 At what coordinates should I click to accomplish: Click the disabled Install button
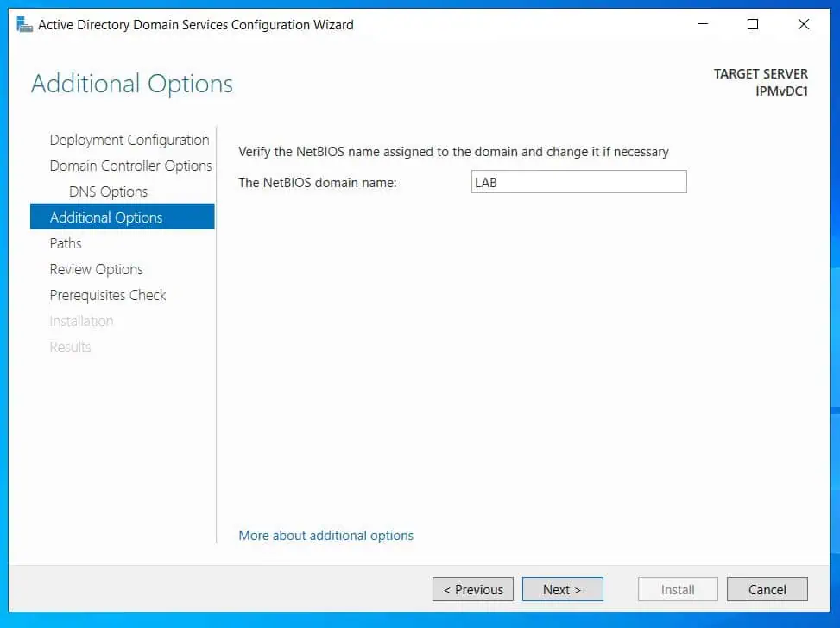pyautogui.click(x=678, y=589)
